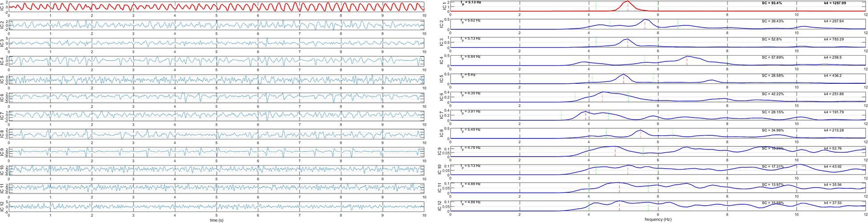This screenshot has height=223, width=868.
Task: Click the 'fp = 6.84 Hz' peak label
Action: [x=471, y=57]
